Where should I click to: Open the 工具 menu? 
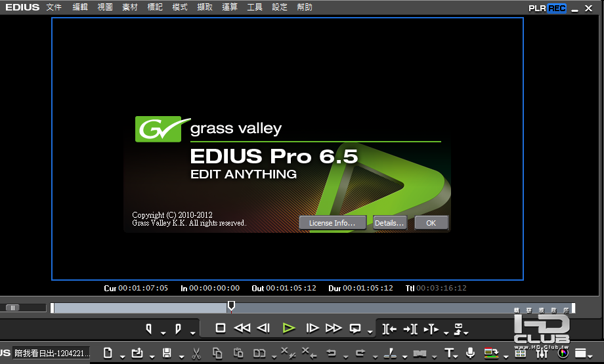[x=255, y=7]
